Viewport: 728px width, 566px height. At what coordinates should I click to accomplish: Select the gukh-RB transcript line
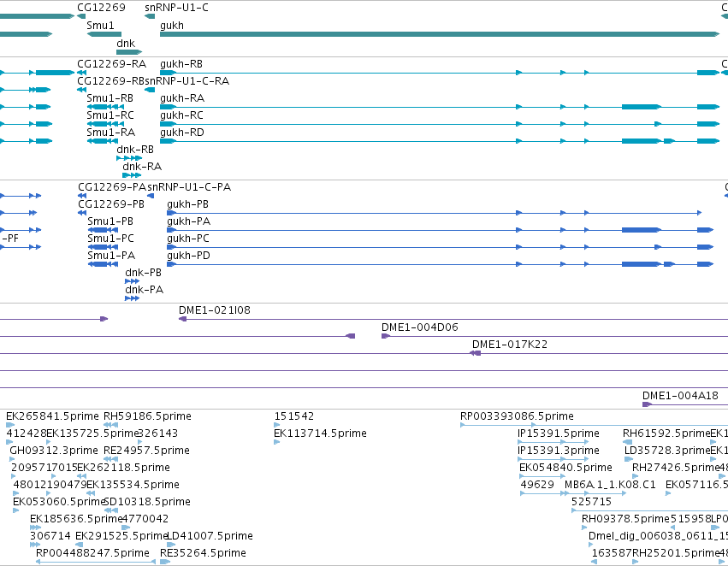pos(440,73)
